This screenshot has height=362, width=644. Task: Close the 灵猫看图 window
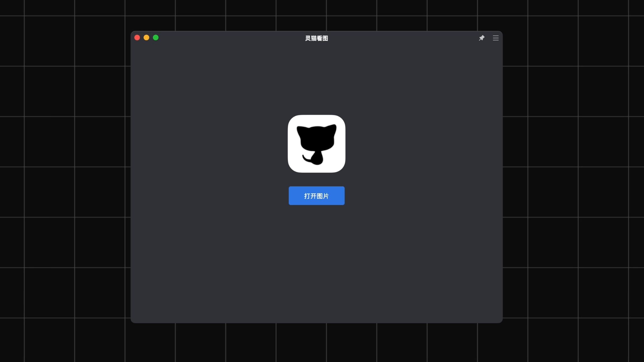[137, 37]
